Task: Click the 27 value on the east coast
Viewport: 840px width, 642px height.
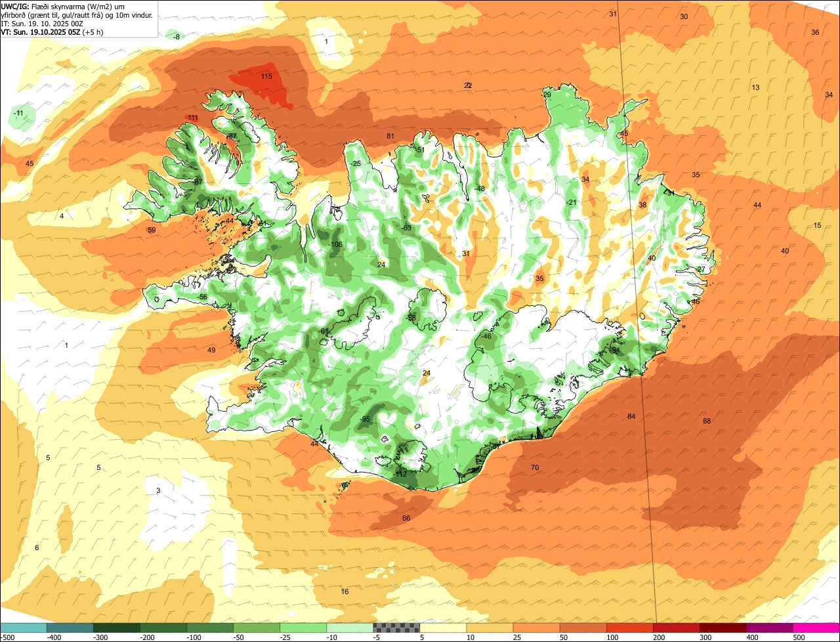Action: 701,270
